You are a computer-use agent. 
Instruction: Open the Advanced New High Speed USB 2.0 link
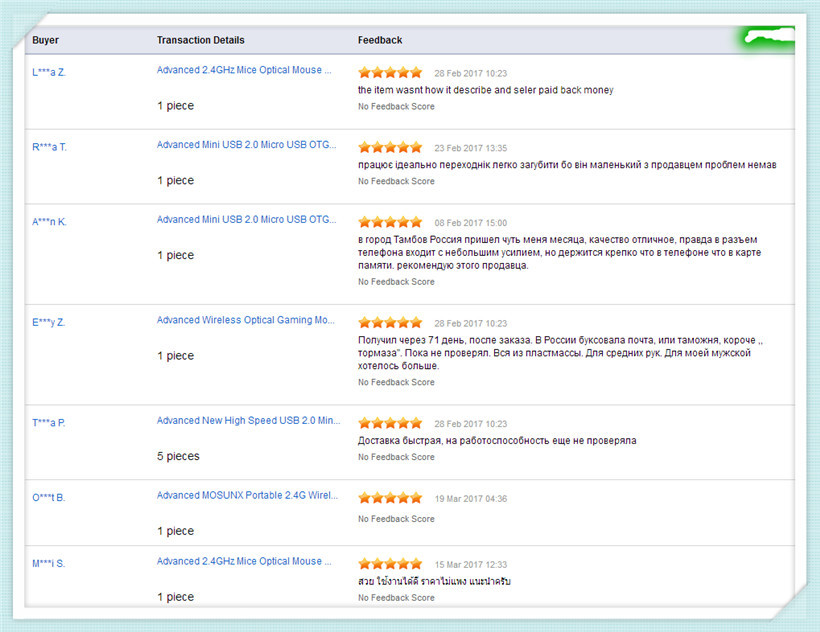point(247,421)
